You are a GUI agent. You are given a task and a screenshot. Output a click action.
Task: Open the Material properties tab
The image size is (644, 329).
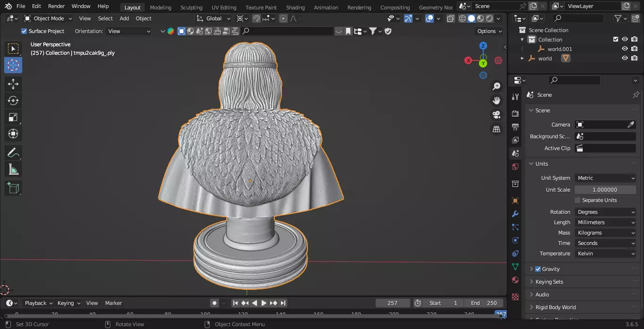point(515,280)
